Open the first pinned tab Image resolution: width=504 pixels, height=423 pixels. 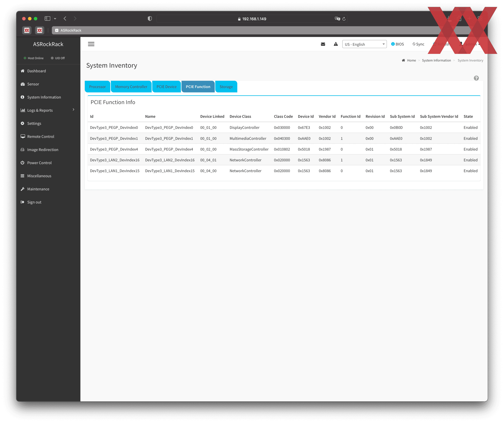click(27, 30)
